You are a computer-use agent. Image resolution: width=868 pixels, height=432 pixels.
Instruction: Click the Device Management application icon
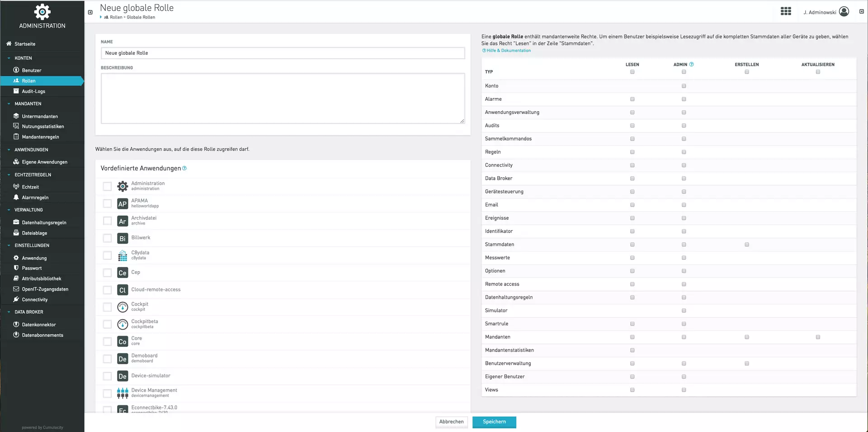(x=123, y=393)
